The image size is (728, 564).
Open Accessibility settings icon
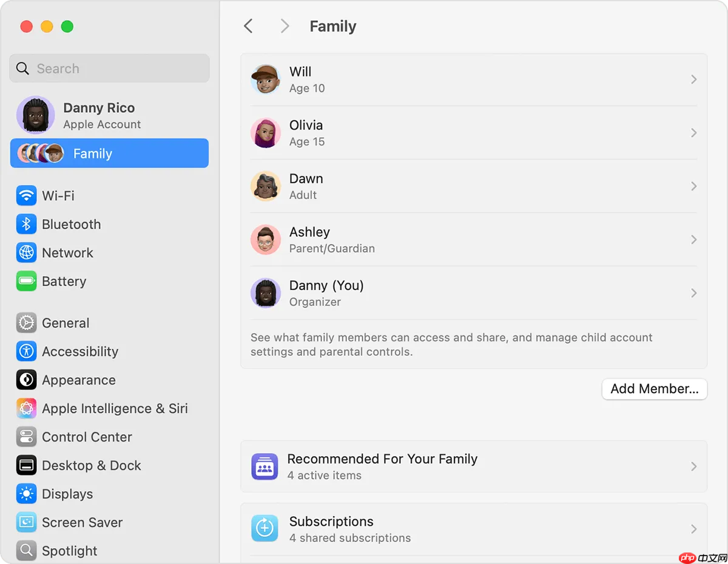[26, 352]
